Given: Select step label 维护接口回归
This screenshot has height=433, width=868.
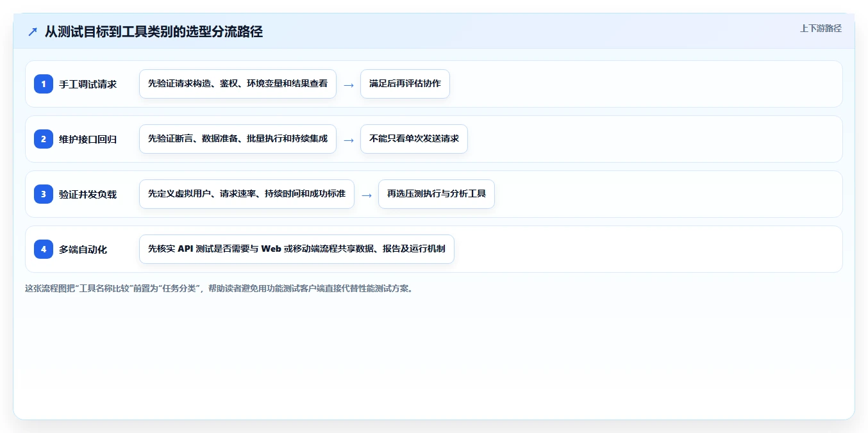Looking at the screenshot, I should (x=88, y=139).
